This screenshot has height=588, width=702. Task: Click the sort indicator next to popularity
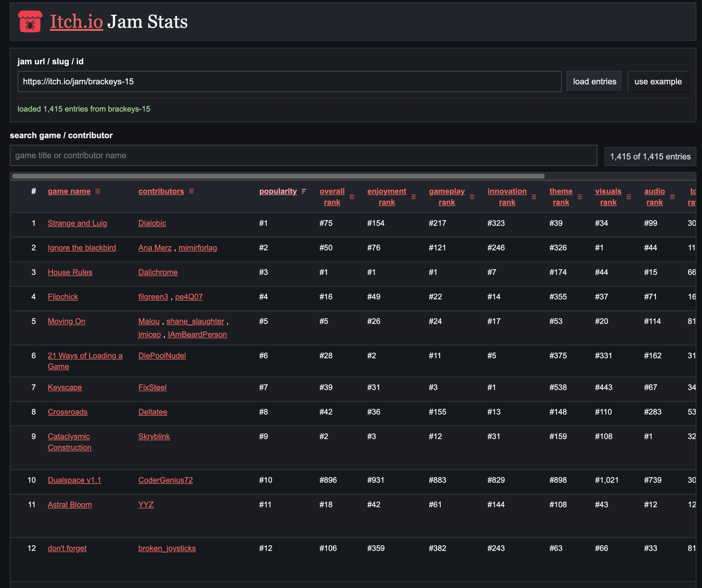click(303, 191)
